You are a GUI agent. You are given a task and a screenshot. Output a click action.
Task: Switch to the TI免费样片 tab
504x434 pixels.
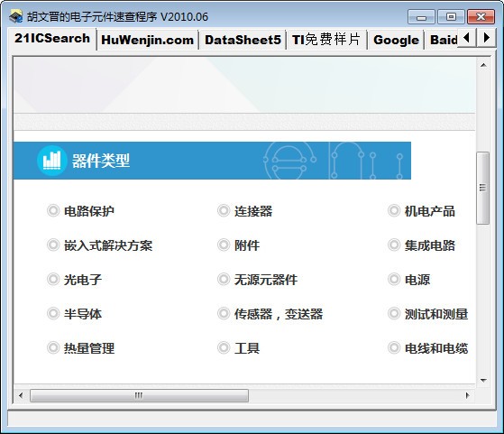click(x=326, y=40)
